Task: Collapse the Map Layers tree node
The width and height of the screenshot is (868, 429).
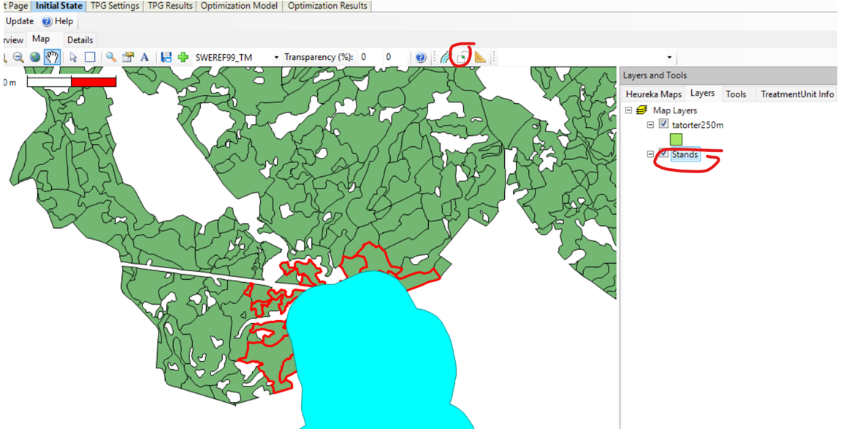Action: coord(628,110)
